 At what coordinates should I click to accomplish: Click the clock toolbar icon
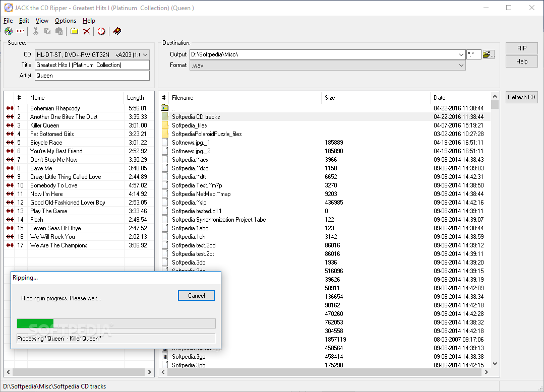pos(101,31)
